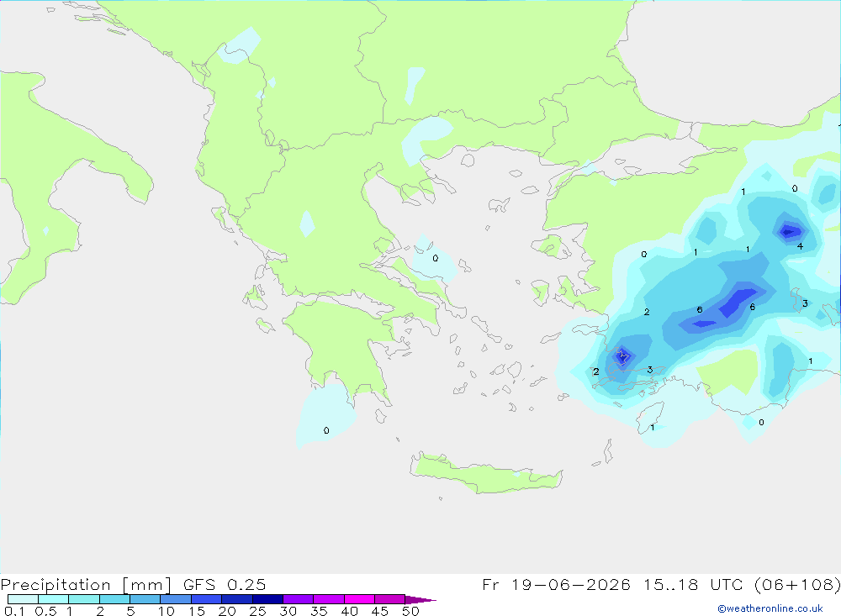Pick the 25 to 30 mm navy swatch
Image resolution: width=841 pixels, height=616 pixels.
coord(267,599)
